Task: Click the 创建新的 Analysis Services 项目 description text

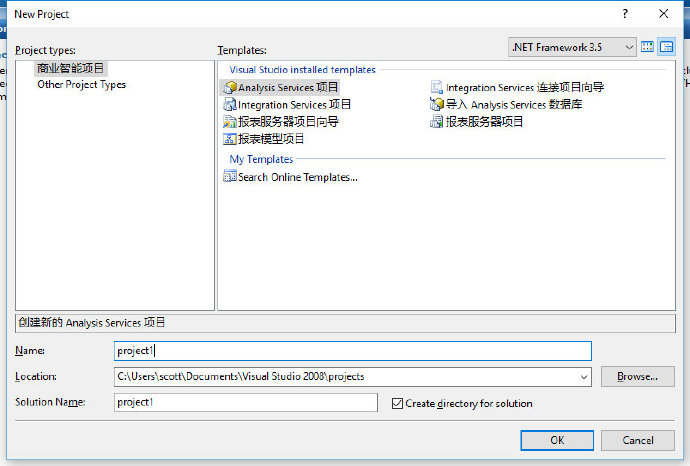Action: tap(92, 323)
